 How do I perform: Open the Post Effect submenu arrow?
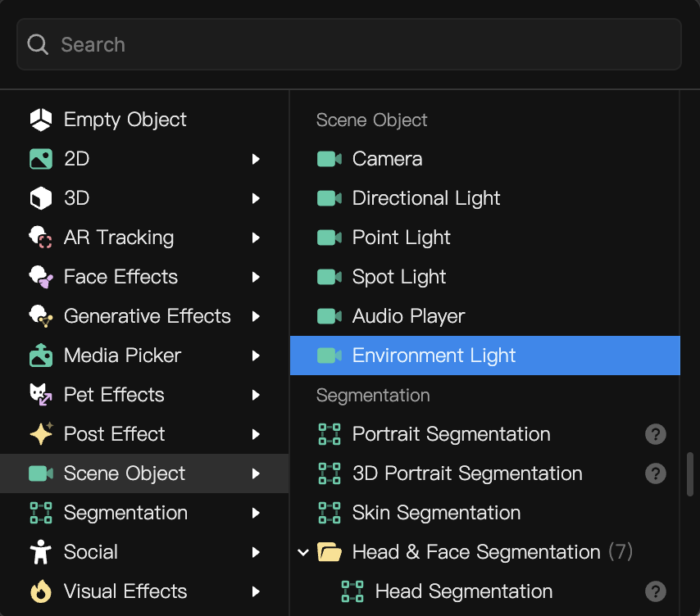[256, 433]
